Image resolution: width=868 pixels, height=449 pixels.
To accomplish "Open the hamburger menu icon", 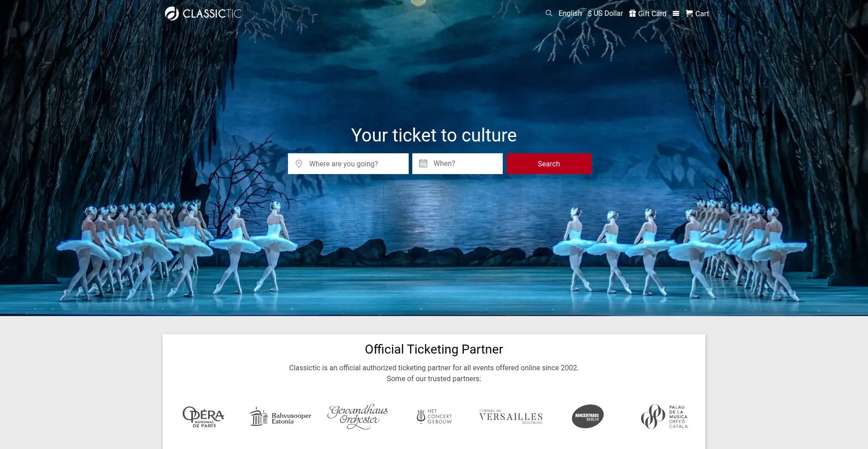I will 676,14.
